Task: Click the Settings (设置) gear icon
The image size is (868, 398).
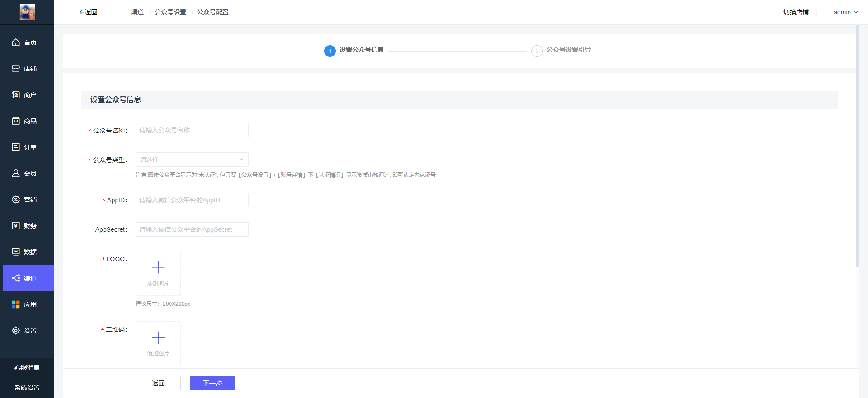Action: [16, 331]
